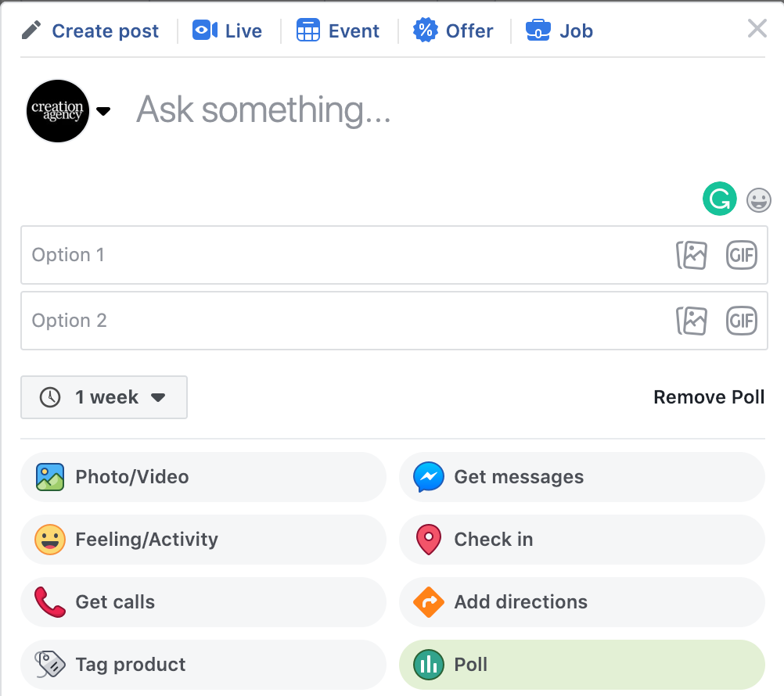Add image to Option 2
784x696 pixels.
[x=692, y=321]
